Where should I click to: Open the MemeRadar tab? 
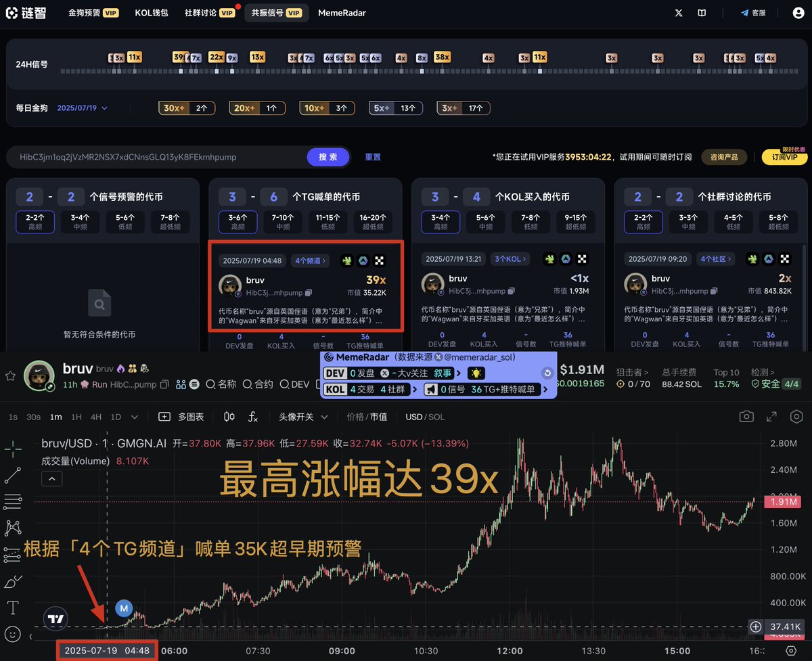click(342, 13)
